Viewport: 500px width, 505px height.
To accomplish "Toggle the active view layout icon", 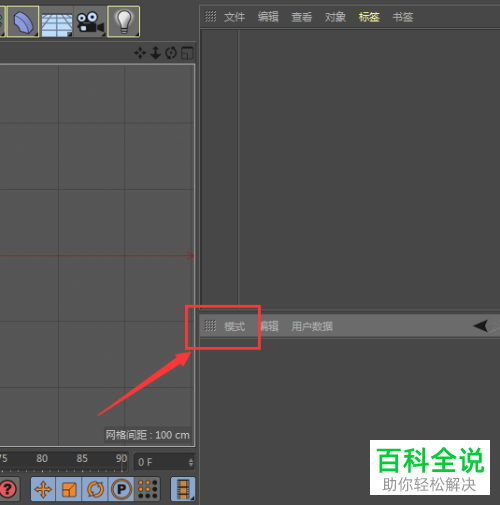I will [x=187, y=53].
